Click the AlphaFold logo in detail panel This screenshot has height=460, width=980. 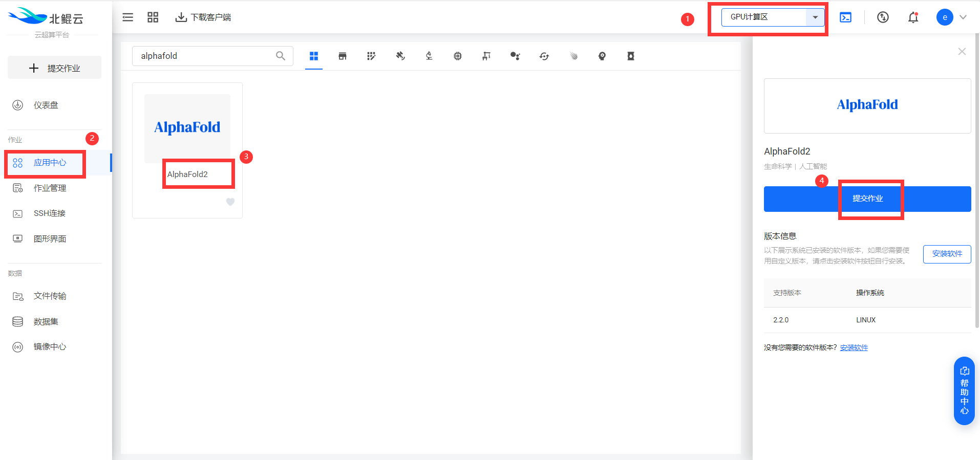[867, 105]
